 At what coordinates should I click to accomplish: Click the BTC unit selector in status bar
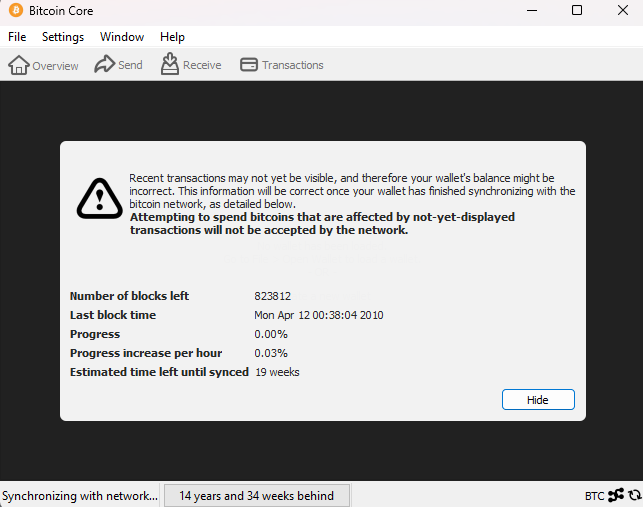coord(594,496)
